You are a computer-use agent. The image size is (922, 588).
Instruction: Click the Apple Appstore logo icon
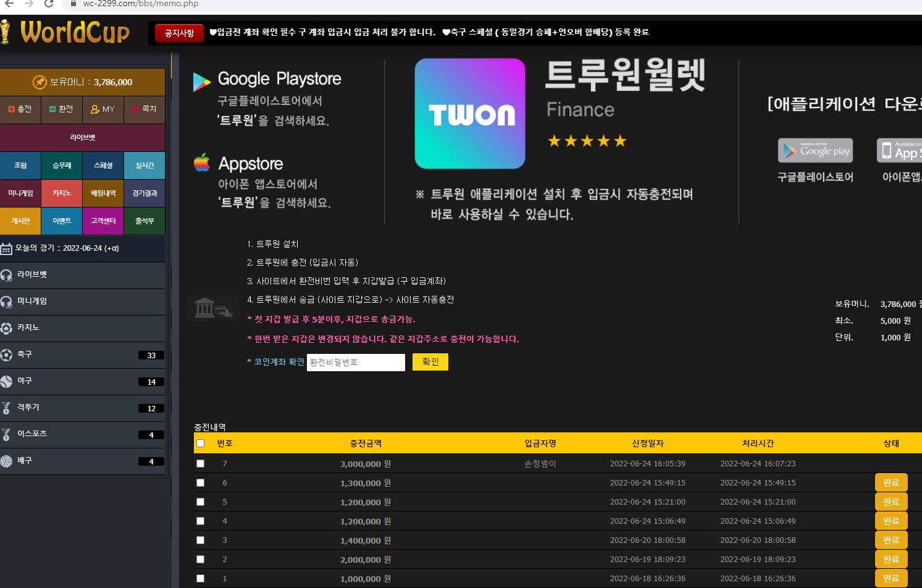[201, 162]
